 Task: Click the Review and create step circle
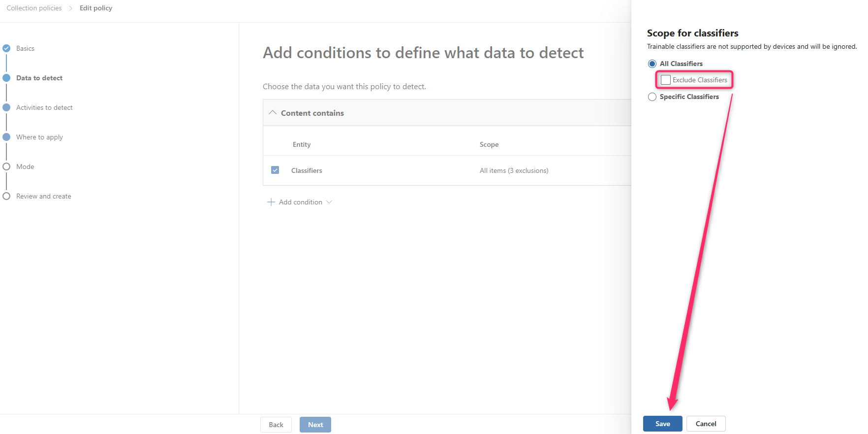6,196
